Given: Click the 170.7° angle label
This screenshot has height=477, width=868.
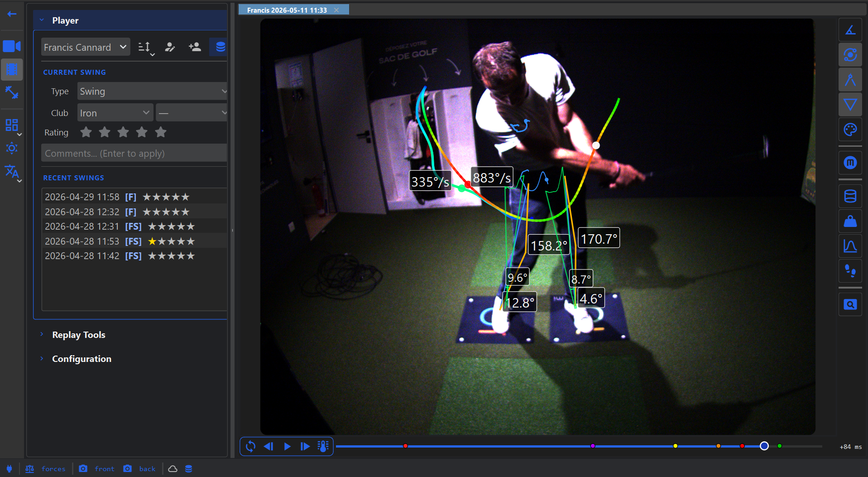Looking at the screenshot, I should point(599,238).
